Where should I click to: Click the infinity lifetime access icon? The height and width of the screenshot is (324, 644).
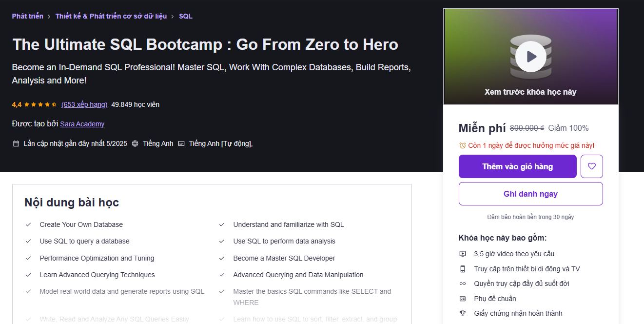point(463,283)
